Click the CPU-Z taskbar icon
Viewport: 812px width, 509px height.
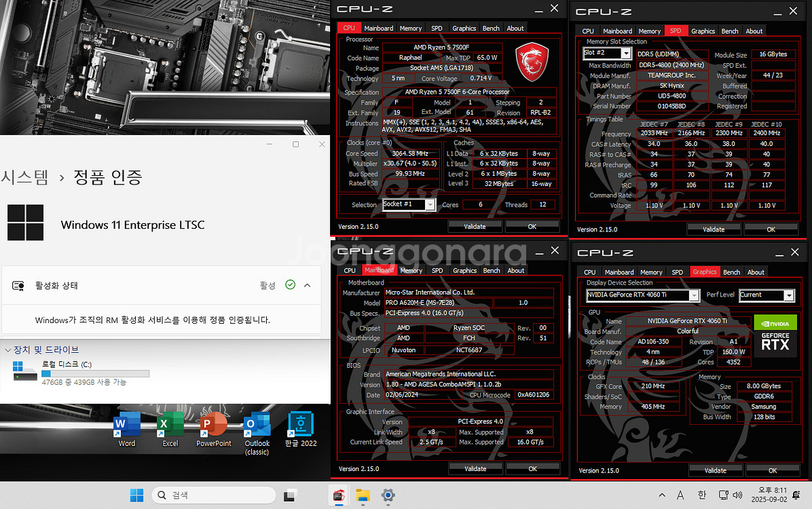[338, 495]
